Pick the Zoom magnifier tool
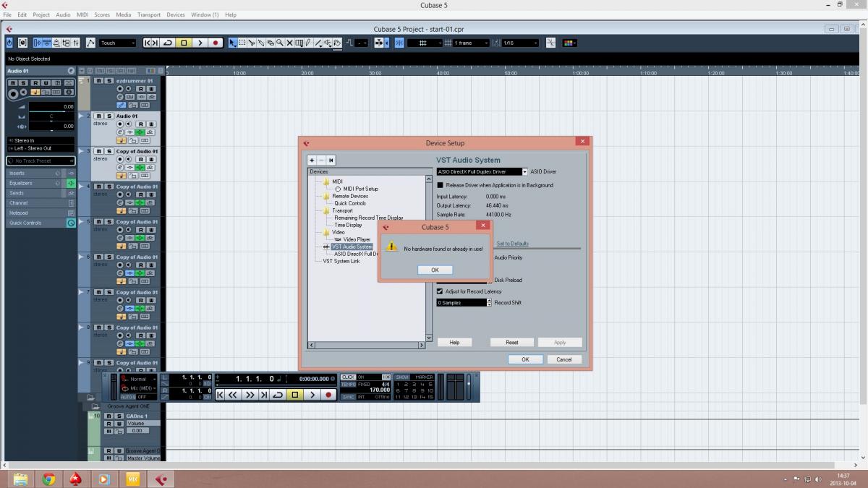Viewport: 868px width, 488px height. coord(279,43)
